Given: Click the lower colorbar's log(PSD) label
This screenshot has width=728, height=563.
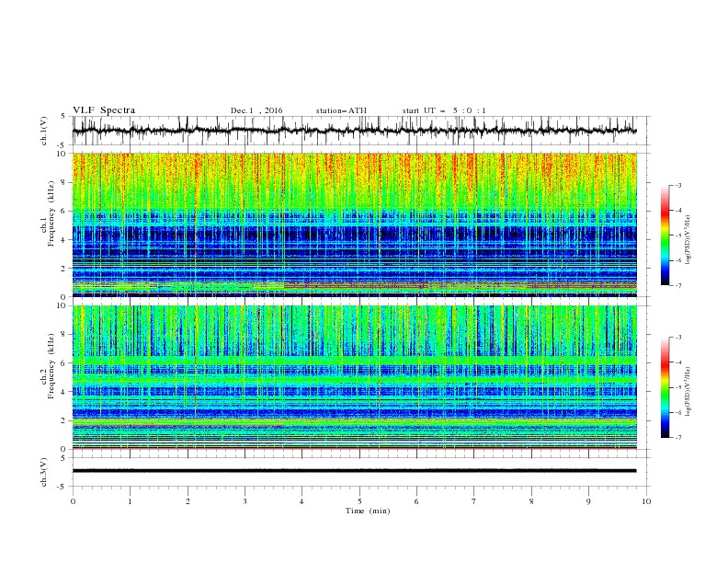Looking at the screenshot, I should click(x=688, y=392).
